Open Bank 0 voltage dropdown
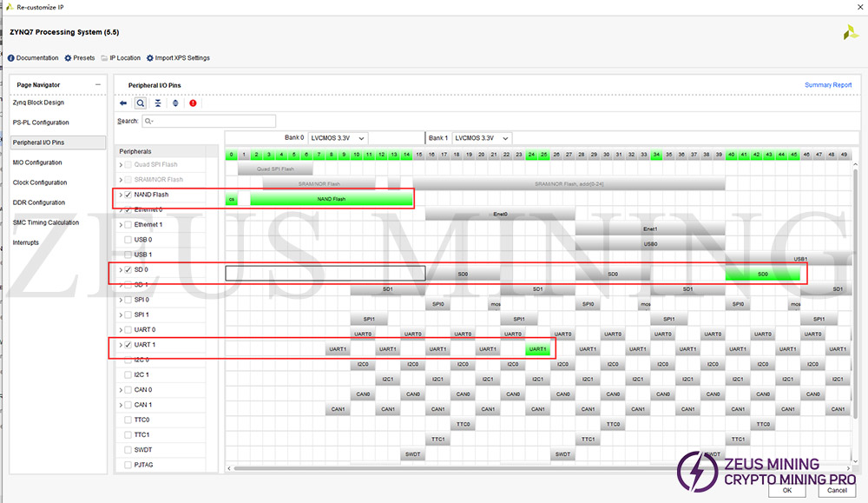 (339, 138)
